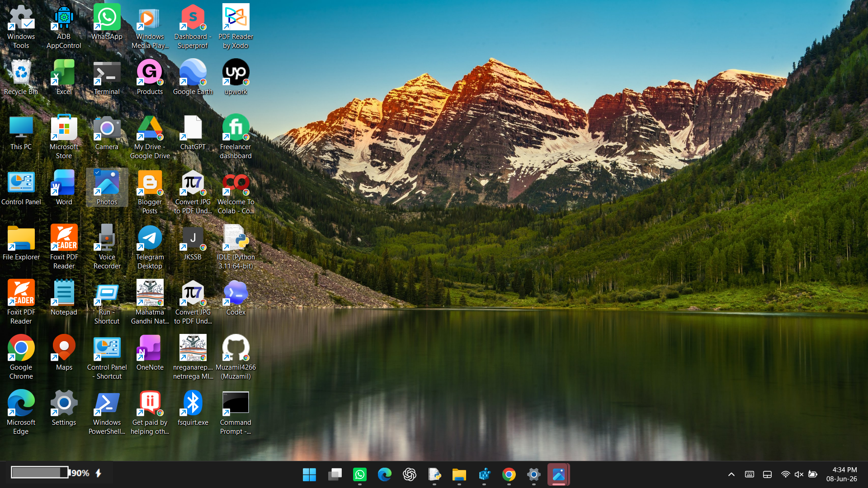Select the Codex desktop icon
The width and height of the screenshot is (868, 488).
point(236,298)
